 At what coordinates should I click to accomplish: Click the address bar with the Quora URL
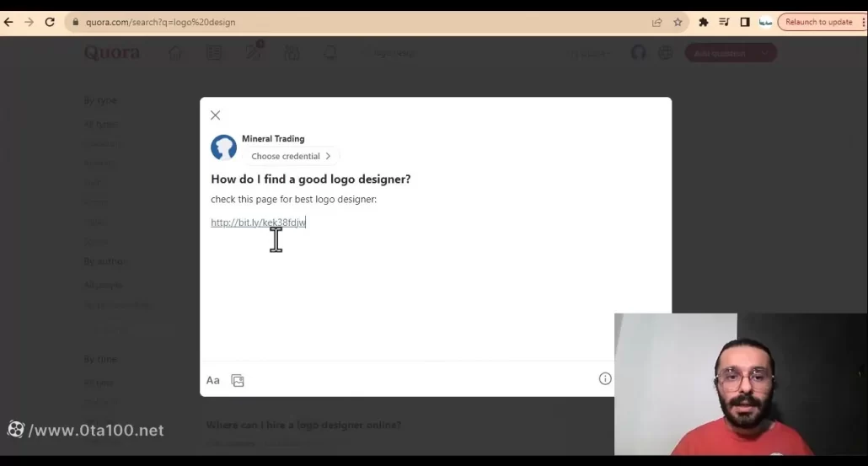[337, 22]
